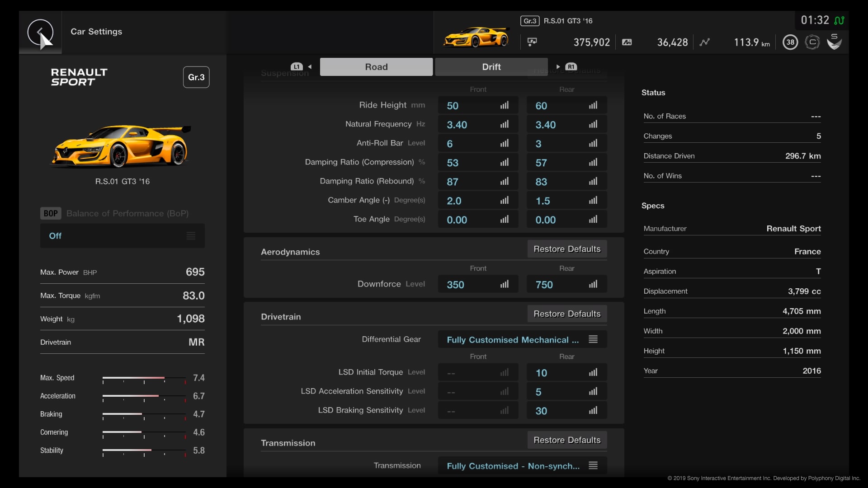Adjust rear LSD Braking Sensitivity value 30

click(x=566, y=411)
